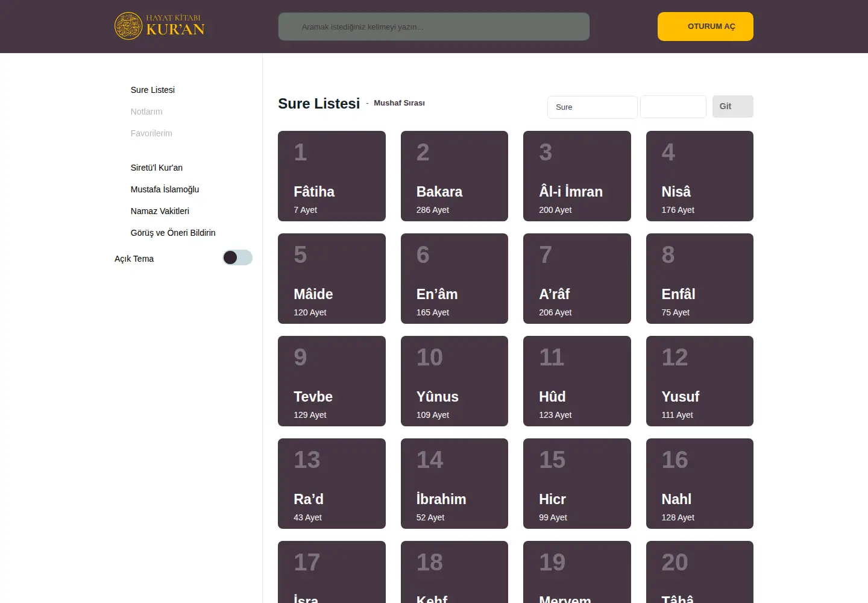The height and width of the screenshot is (603, 868).
Task: Click the Git button
Action: coord(732,106)
